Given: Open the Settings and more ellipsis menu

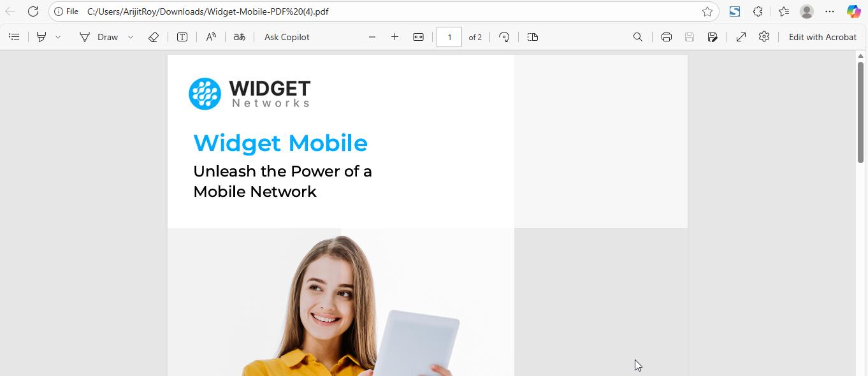Looking at the screenshot, I should (829, 11).
